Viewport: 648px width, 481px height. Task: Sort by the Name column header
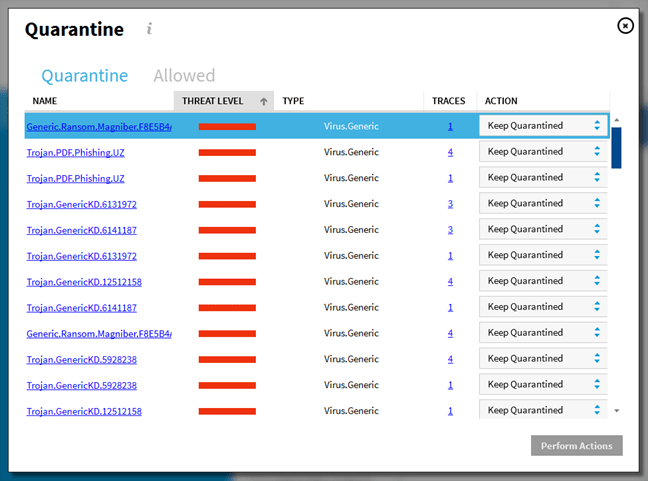[46, 101]
